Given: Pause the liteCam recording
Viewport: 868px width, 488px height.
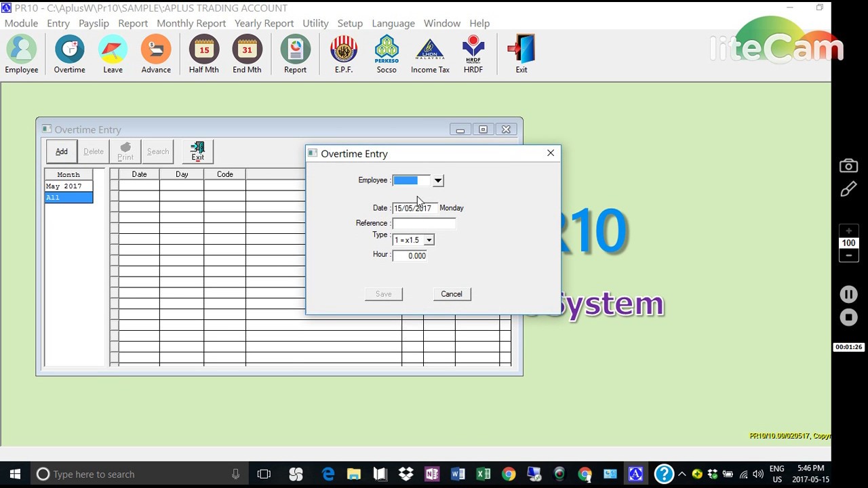Looking at the screenshot, I should (848, 294).
